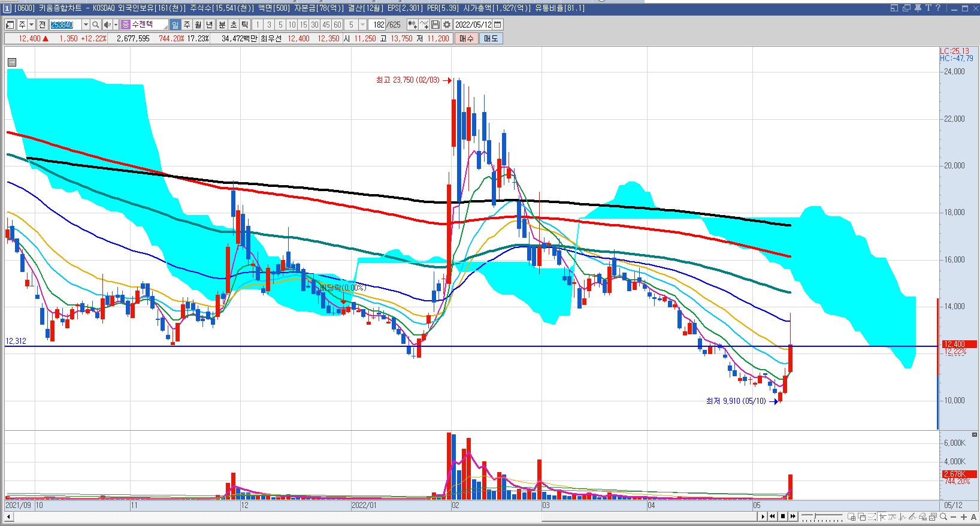Click the zoom magnifier icon at bottom right
980x526 pixels.
pyautogui.click(x=943, y=516)
